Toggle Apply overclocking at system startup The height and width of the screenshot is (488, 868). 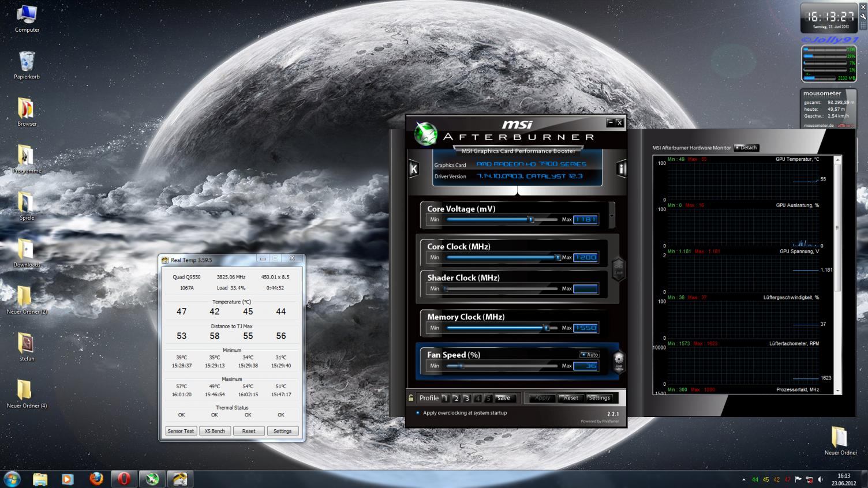pyautogui.click(x=462, y=413)
